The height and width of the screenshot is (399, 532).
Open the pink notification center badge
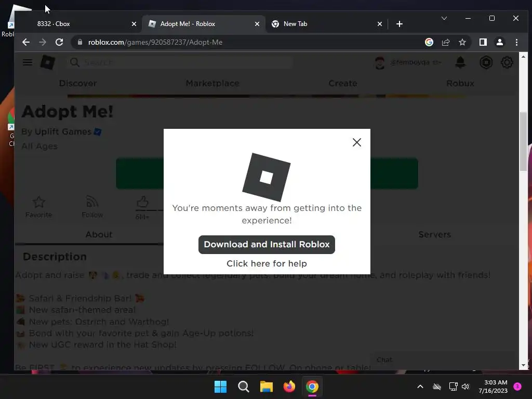(x=517, y=387)
